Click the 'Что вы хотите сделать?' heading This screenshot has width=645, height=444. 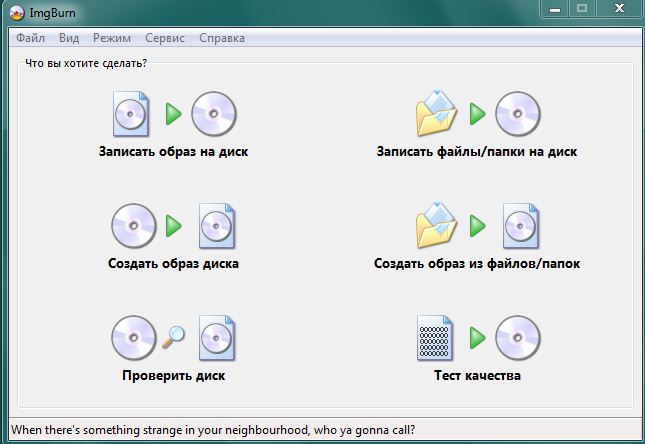click(x=86, y=63)
